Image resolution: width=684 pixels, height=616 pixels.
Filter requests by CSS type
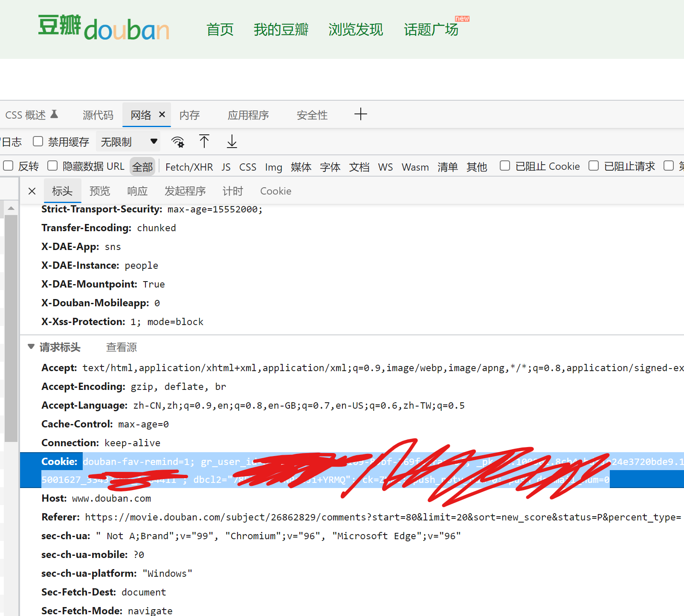coord(248,167)
